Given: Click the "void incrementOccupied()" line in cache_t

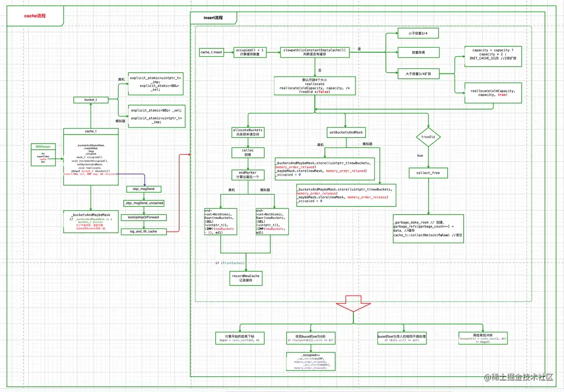Looking at the screenshot, I should [90, 161].
